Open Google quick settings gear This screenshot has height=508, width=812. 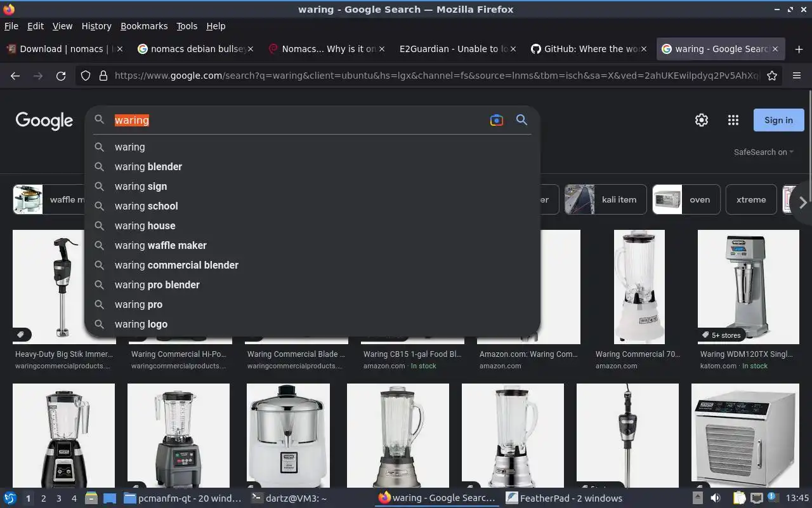click(702, 120)
